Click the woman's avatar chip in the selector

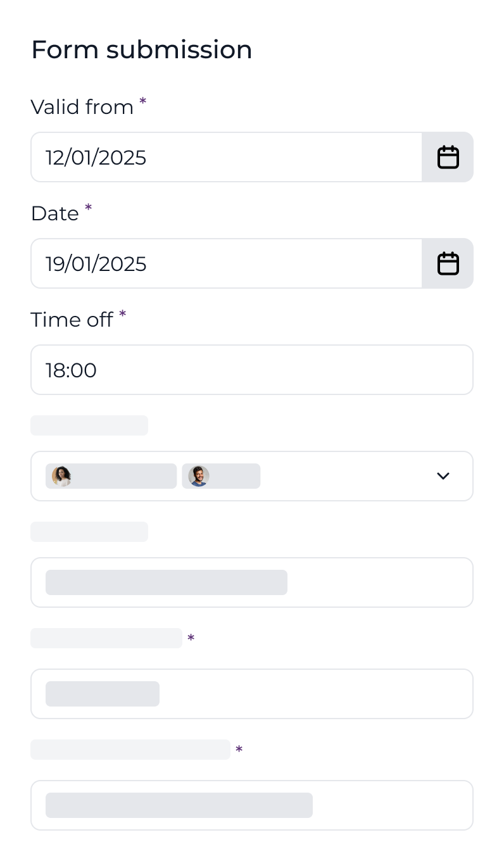pyautogui.click(x=111, y=476)
